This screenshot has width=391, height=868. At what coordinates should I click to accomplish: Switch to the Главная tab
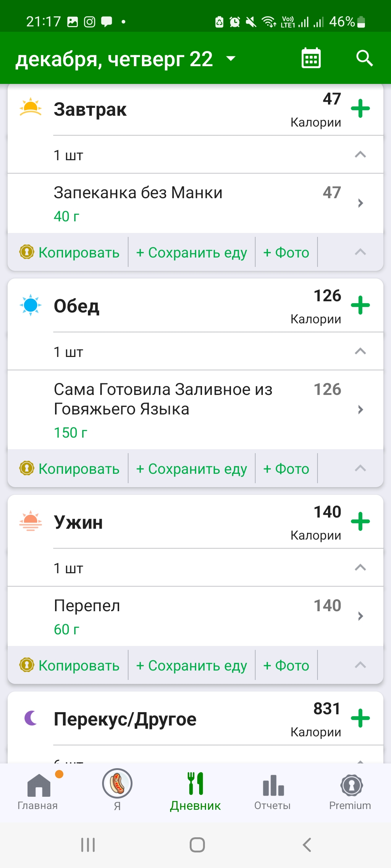coord(38,790)
